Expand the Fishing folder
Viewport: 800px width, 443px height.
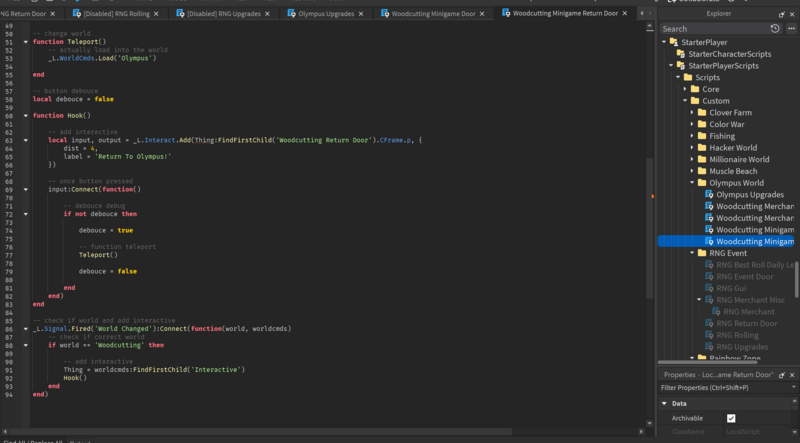pos(691,136)
